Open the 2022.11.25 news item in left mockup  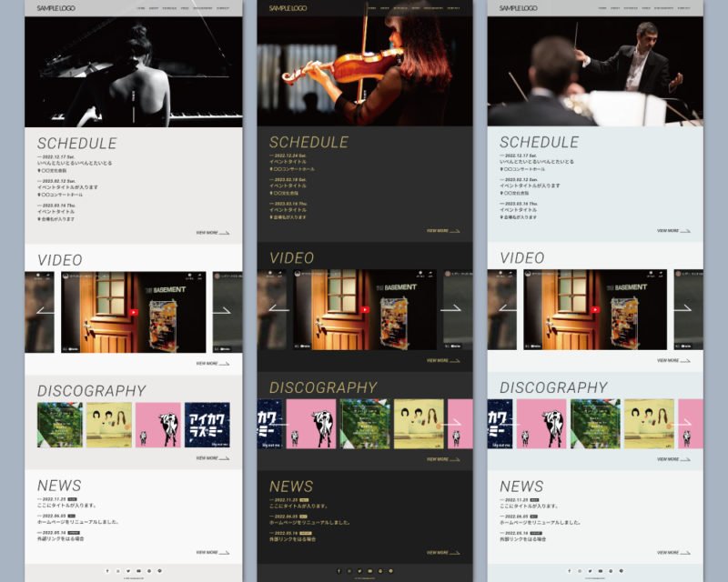pos(66,505)
